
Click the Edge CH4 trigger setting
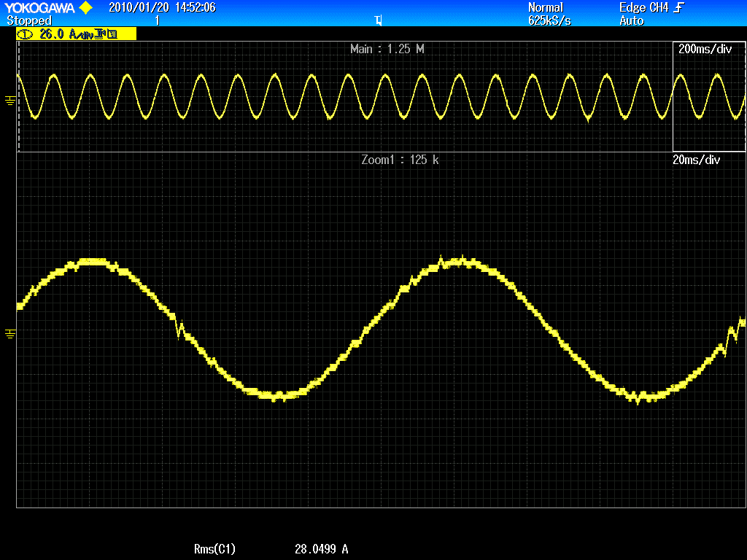pos(640,8)
